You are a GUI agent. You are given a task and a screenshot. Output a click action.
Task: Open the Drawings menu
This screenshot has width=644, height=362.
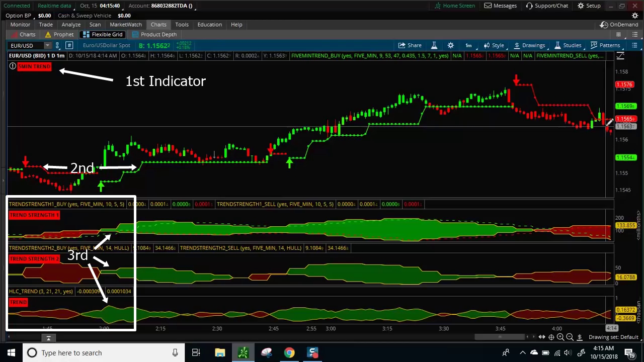[529, 45]
